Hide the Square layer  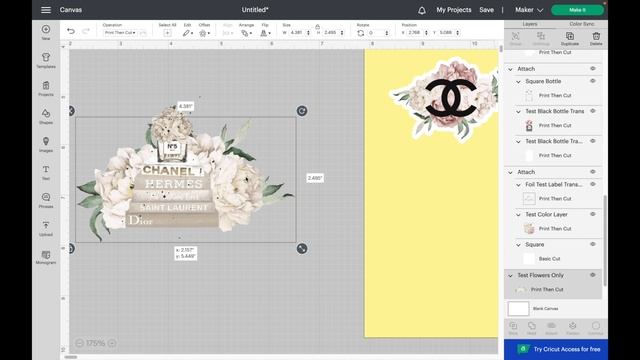coord(593,244)
